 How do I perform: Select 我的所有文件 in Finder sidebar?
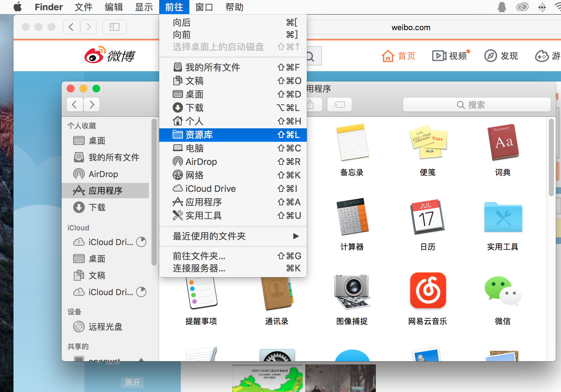105,157
